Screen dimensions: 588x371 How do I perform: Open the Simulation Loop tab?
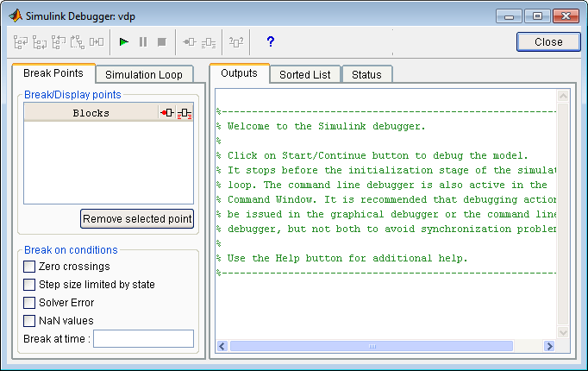pyautogui.click(x=144, y=75)
